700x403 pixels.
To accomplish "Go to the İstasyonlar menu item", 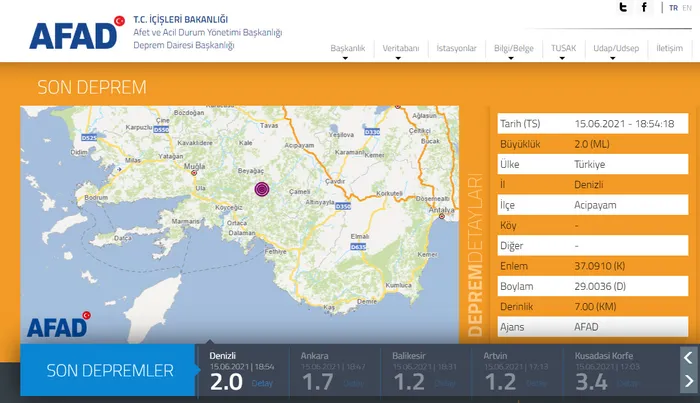I will (456, 48).
